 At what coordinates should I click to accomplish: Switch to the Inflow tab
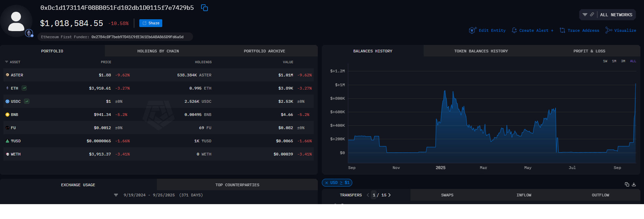click(524, 195)
